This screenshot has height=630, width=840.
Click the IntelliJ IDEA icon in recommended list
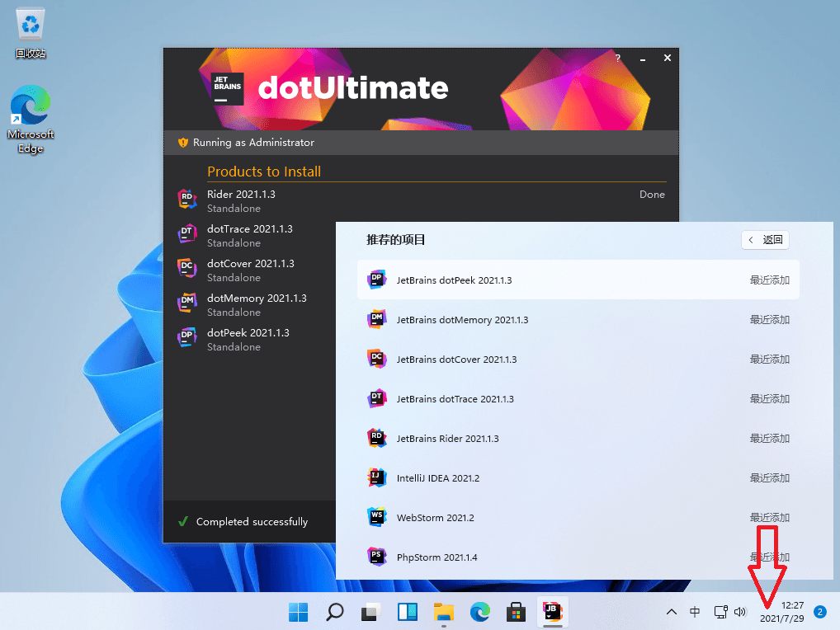(x=376, y=478)
